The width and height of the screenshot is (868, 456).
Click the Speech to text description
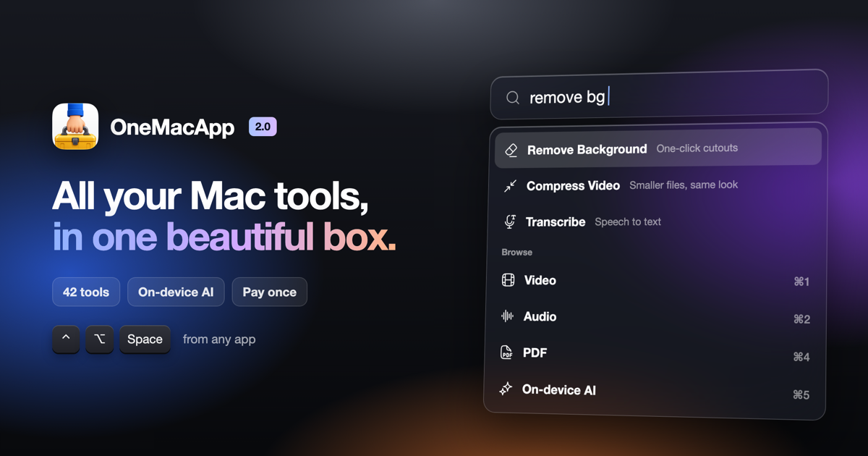628,221
